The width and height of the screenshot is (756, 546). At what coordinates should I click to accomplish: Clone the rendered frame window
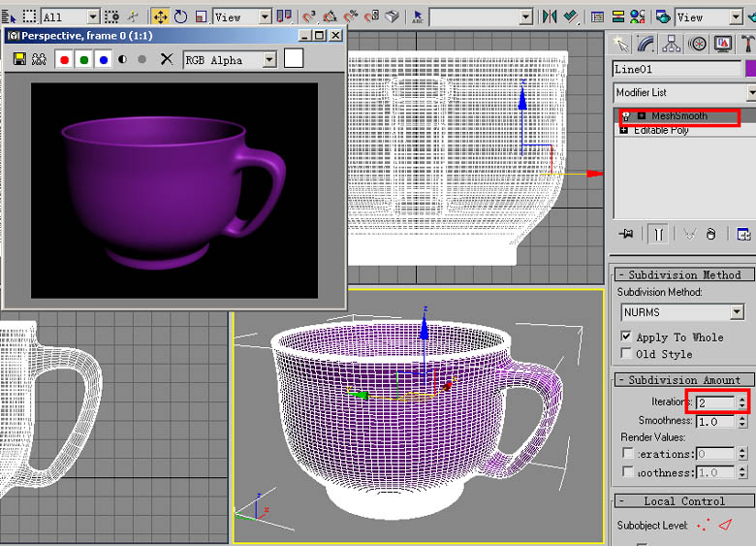pos(40,59)
